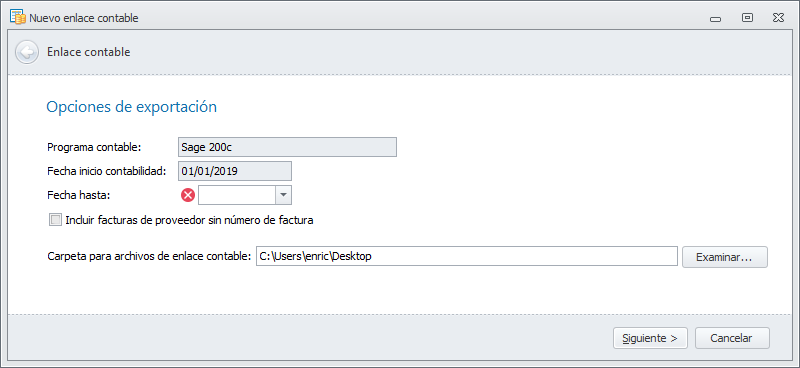Image resolution: width=800 pixels, height=368 pixels.
Task: Click the Fecha inicio contabilidad field 01/01/2019
Action: [x=235, y=171]
